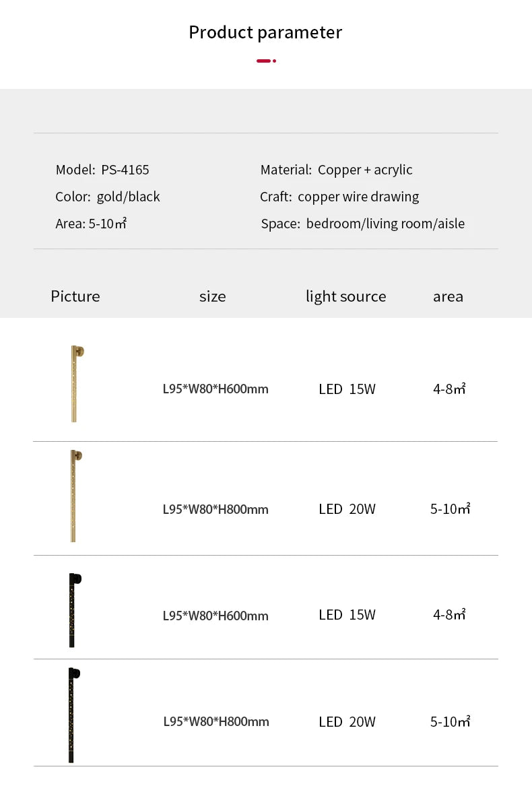Click the black lamp's L95*W80*H800mm size
532x788 pixels.
click(x=216, y=722)
